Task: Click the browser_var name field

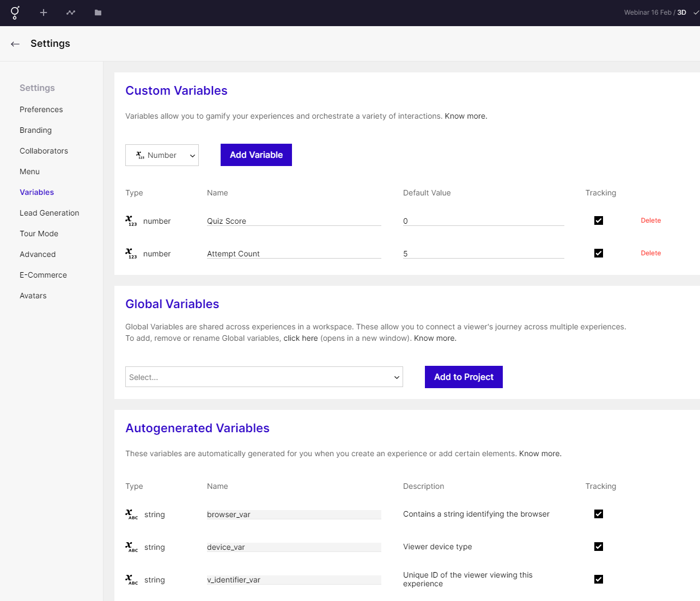Action: point(294,514)
